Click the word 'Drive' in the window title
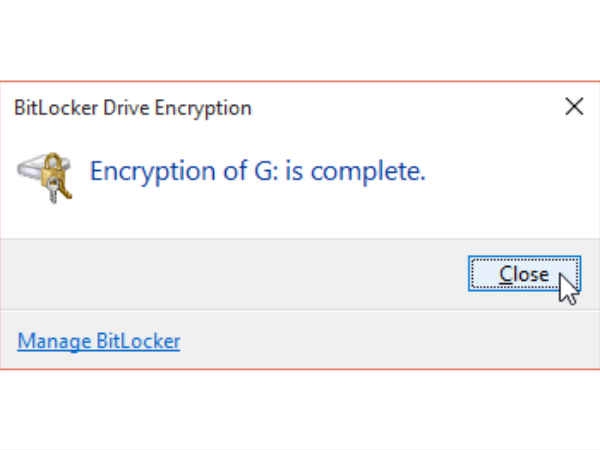Image resolution: width=600 pixels, height=450 pixels. [x=126, y=108]
